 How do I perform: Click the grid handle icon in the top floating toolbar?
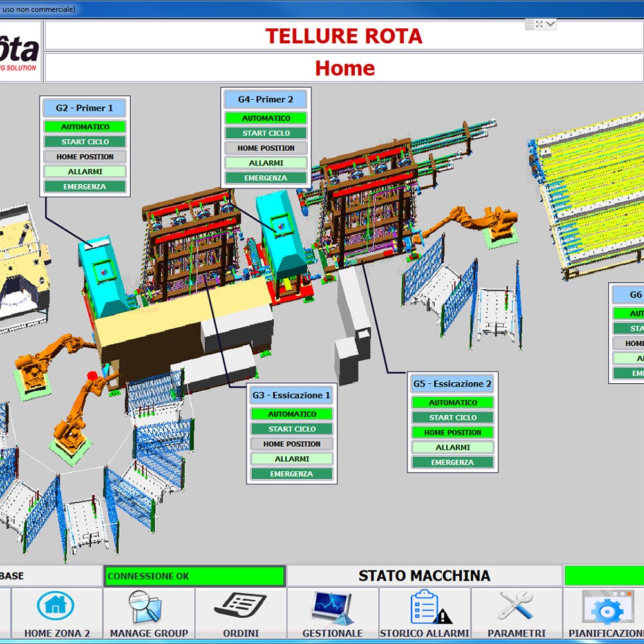[x=529, y=24]
